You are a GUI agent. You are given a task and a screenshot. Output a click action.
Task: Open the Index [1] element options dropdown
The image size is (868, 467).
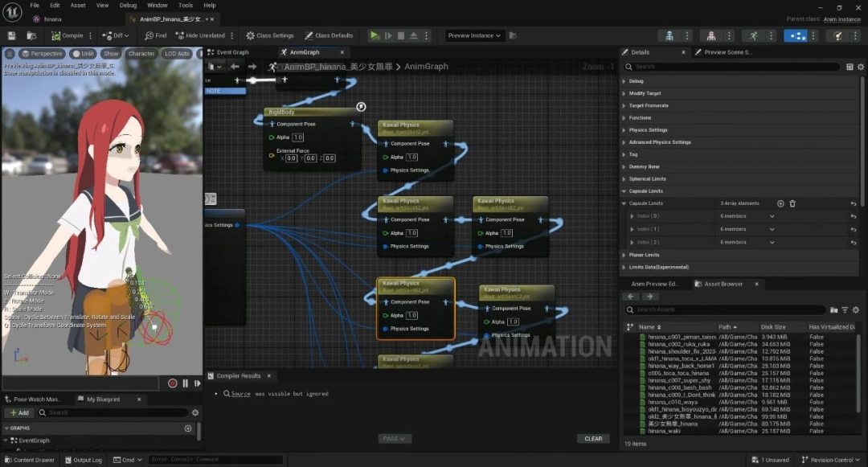[772, 229]
